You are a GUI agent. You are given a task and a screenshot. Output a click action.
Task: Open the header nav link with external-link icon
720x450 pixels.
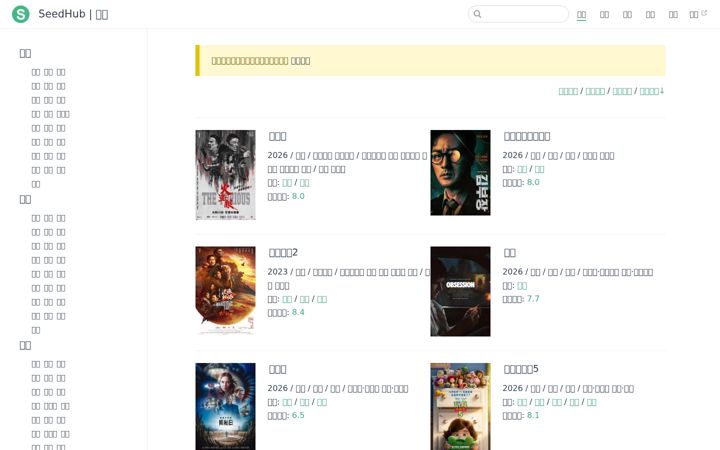pyautogui.click(x=698, y=15)
